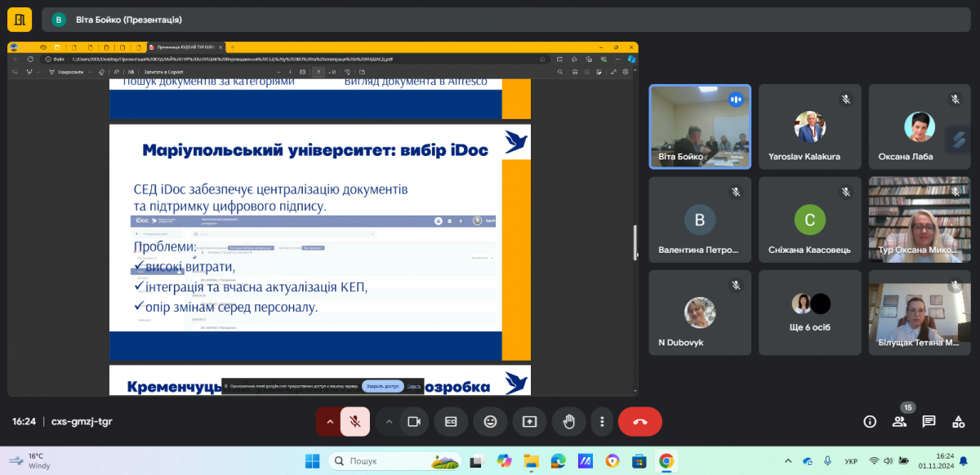Click the meeting code cxs-gmzj-tgr
Viewport: 980px width, 475px height.
point(80,422)
